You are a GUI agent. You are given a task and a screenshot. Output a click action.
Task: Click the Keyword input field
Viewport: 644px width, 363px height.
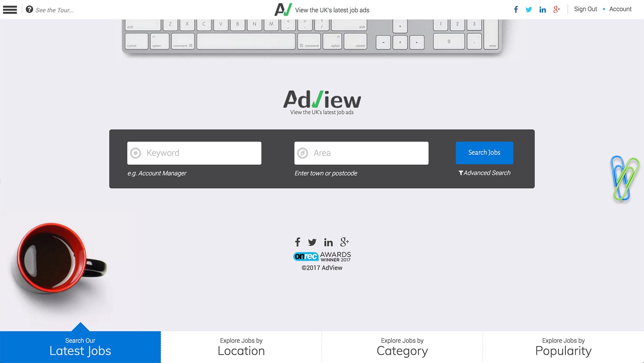tap(194, 153)
